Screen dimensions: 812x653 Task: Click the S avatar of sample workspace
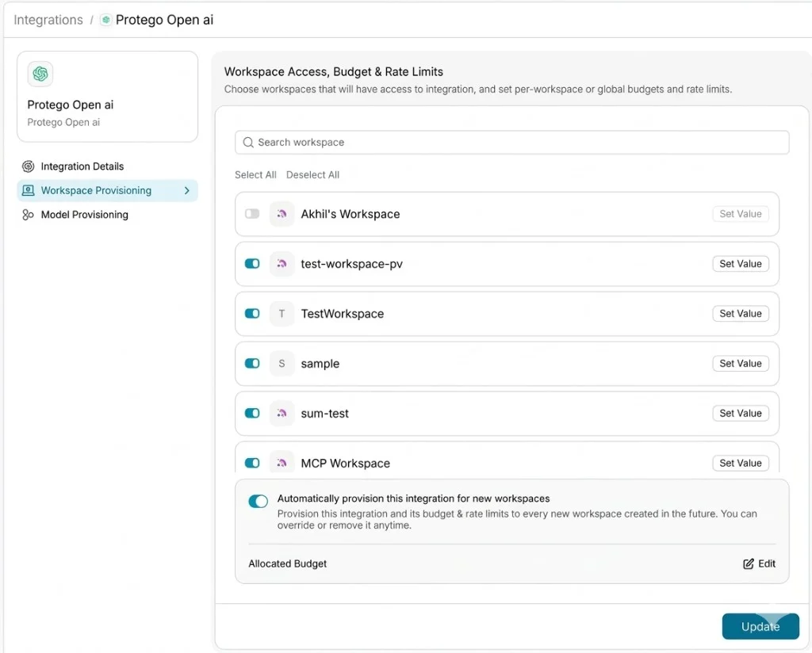point(282,363)
